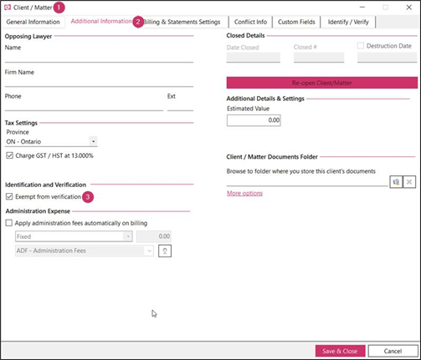The width and height of the screenshot is (421, 360).
Task: Open the ADF - Administration Fees dropdown
Action: [149, 251]
